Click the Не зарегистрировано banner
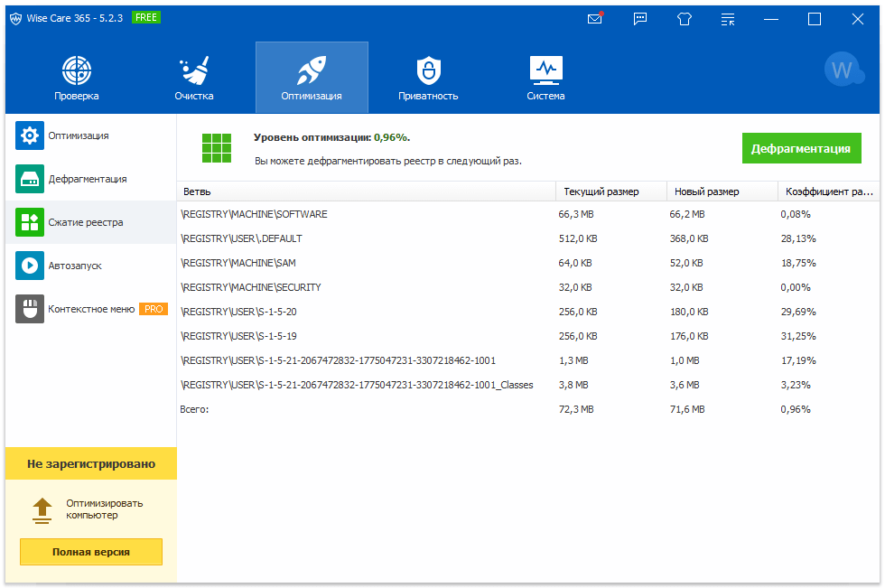The height and width of the screenshot is (588, 885). [x=90, y=463]
